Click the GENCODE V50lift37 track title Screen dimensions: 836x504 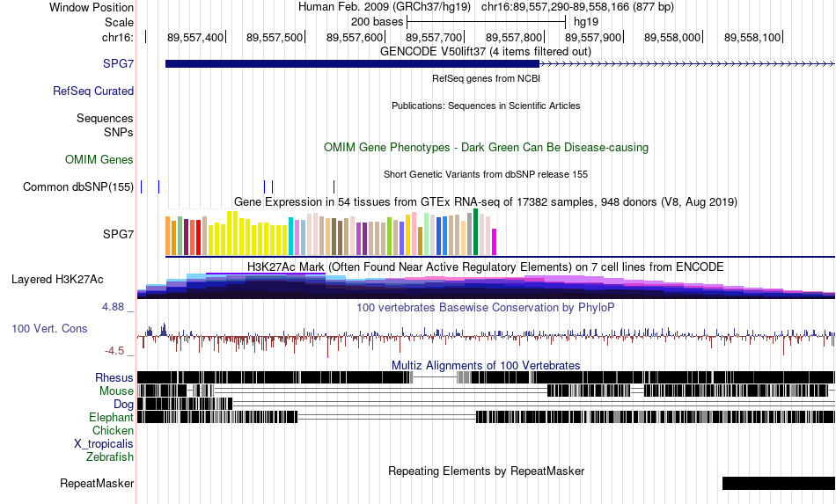tap(485, 52)
